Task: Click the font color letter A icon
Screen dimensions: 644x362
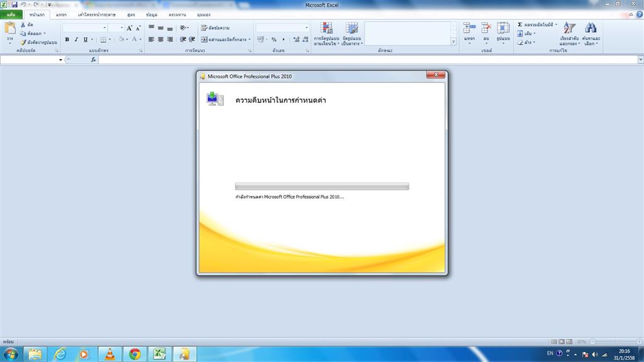Action: [134, 40]
